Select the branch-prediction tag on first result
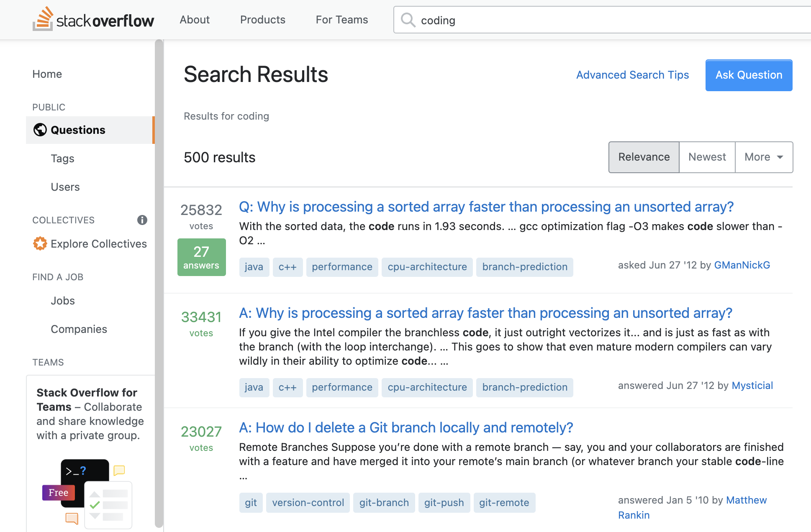 [525, 267]
